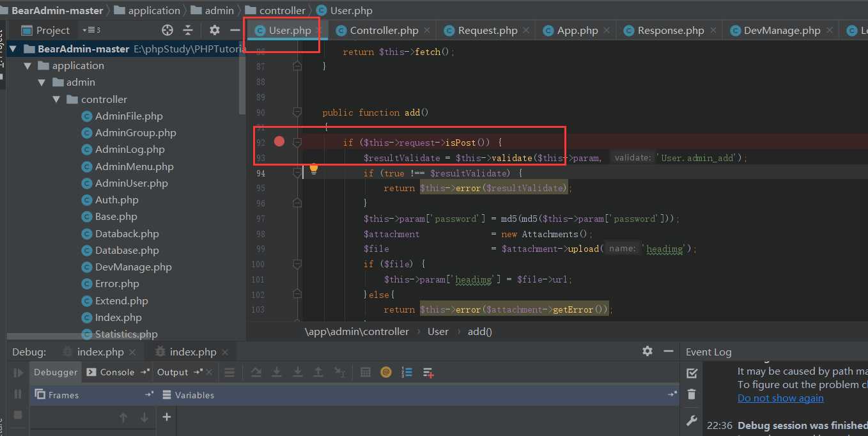Switch to Response.php editor tab
868x436 pixels.
670,30
